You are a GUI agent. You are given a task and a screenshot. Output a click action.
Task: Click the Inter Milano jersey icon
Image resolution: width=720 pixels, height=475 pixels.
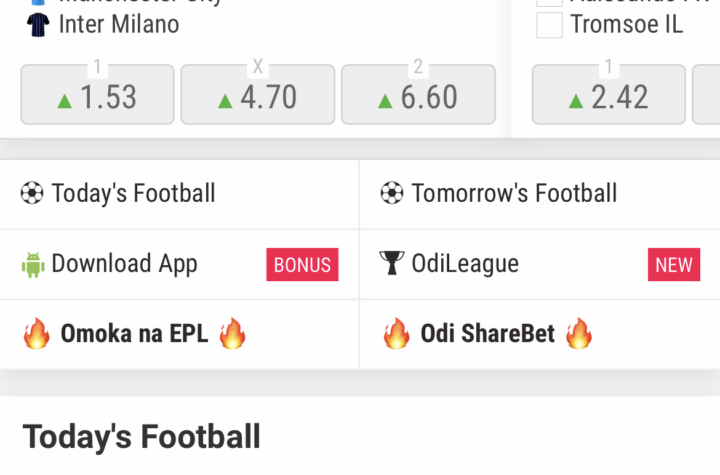(38, 24)
